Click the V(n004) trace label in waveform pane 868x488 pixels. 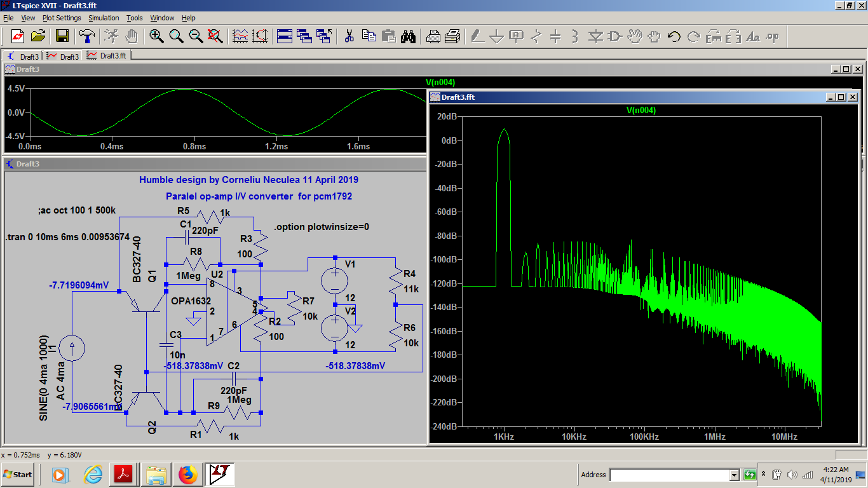(440, 82)
